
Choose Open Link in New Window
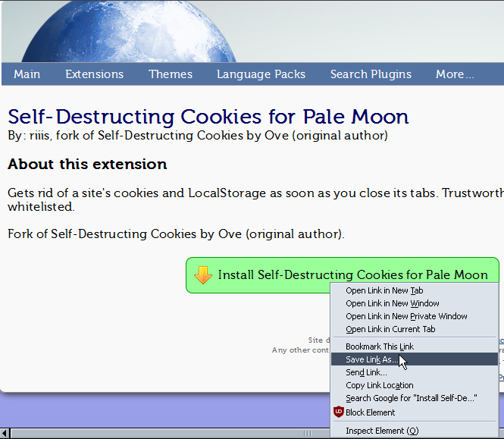(x=415, y=303)
